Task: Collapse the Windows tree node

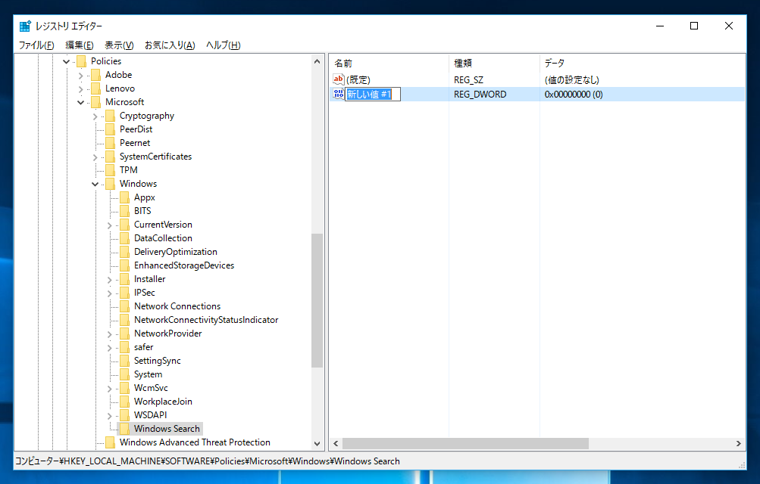Action: point(95,184)
